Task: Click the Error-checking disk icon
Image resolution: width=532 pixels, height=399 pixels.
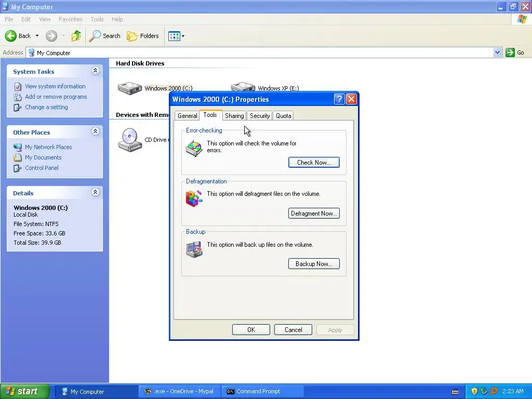Action: point(194,149)
